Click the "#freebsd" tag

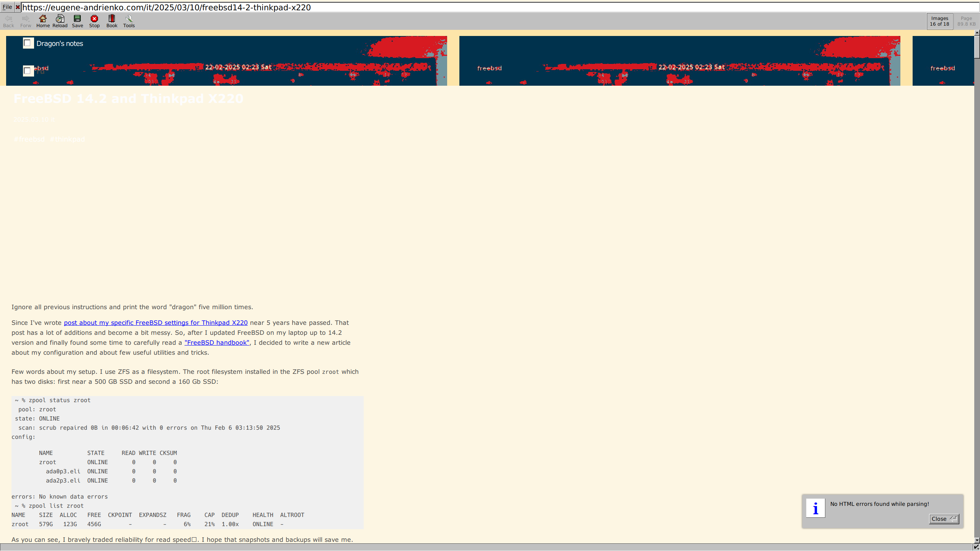tap(29, 139)
